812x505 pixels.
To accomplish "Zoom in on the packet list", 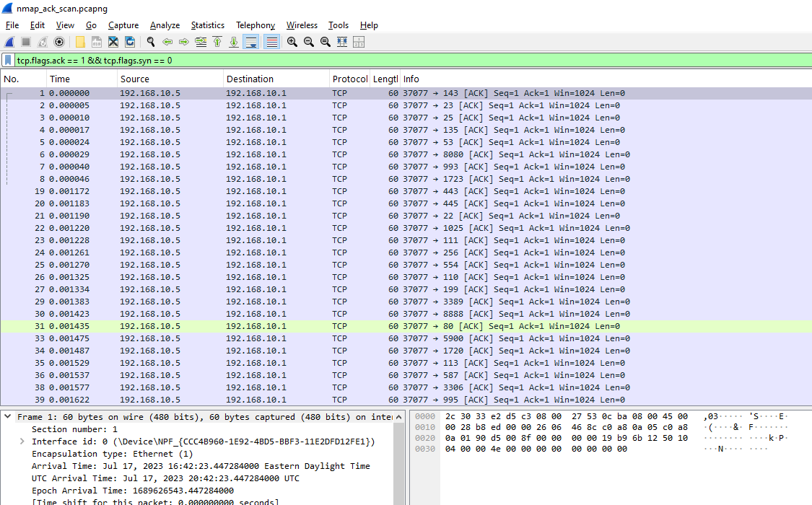I will [292, 41].
